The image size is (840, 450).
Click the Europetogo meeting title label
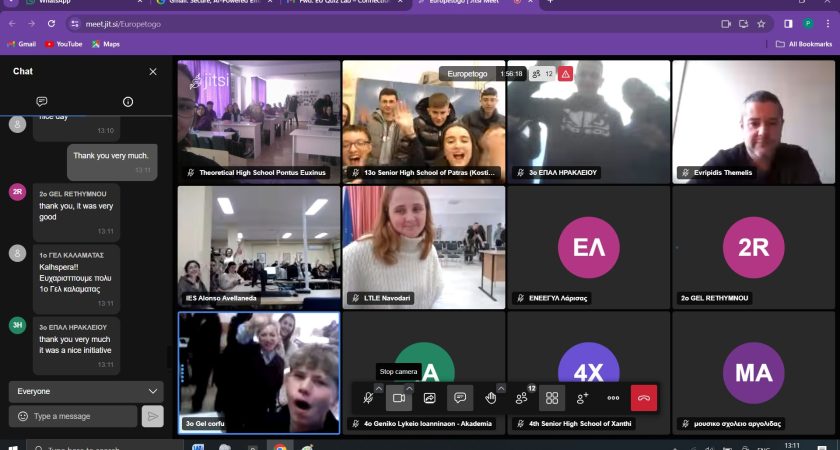(467, 74)
